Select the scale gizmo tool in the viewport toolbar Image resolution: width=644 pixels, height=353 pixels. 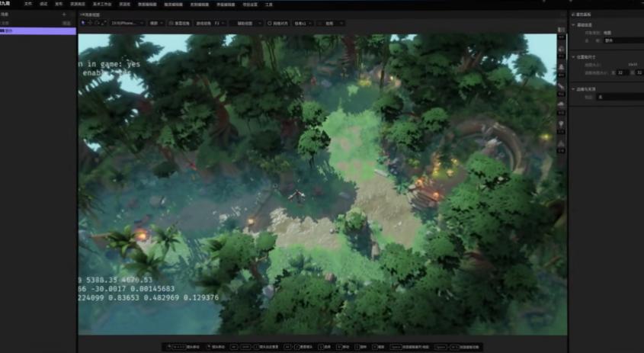[x=104, y=23]
